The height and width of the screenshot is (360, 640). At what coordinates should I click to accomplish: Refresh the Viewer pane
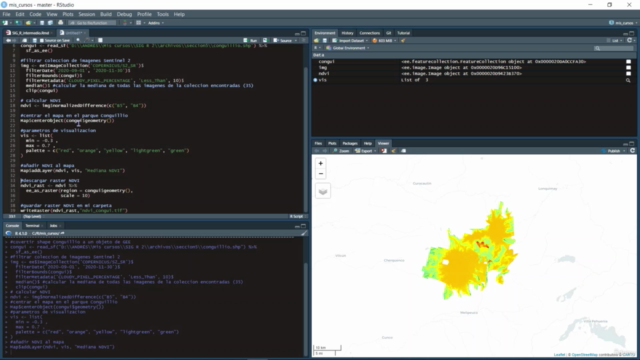click(632, 151)
